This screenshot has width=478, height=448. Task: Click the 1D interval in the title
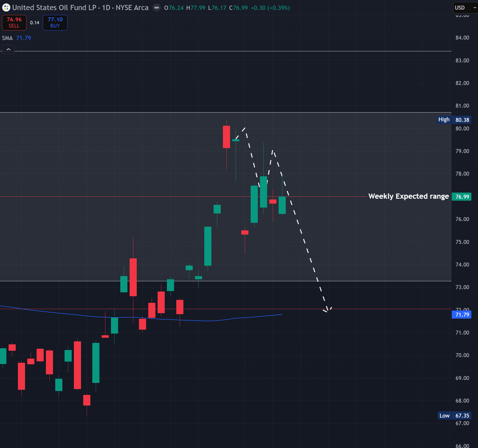point(106,8)
